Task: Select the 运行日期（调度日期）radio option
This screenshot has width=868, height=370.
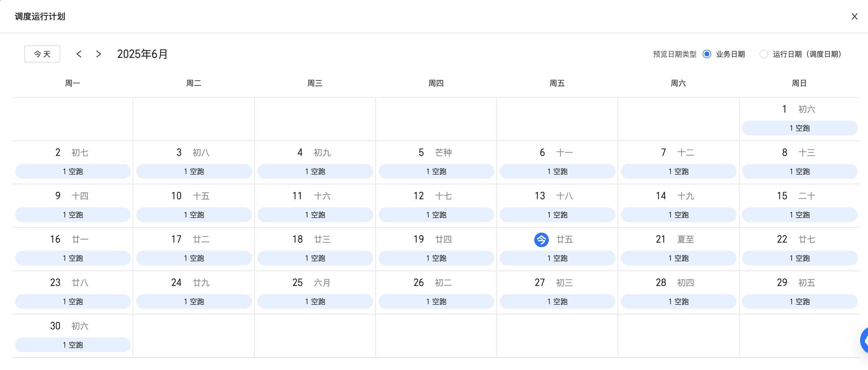Action: tap(764, 54)
